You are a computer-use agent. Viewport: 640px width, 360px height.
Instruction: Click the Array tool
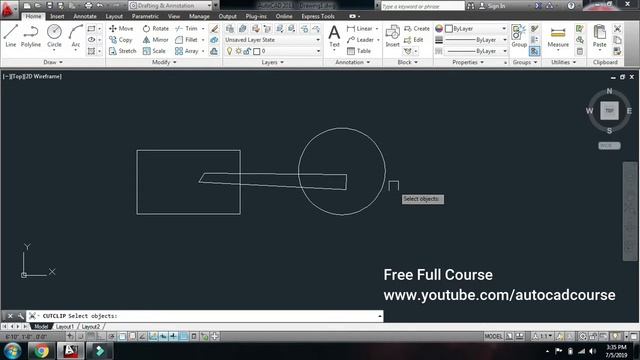click(187, 51)
